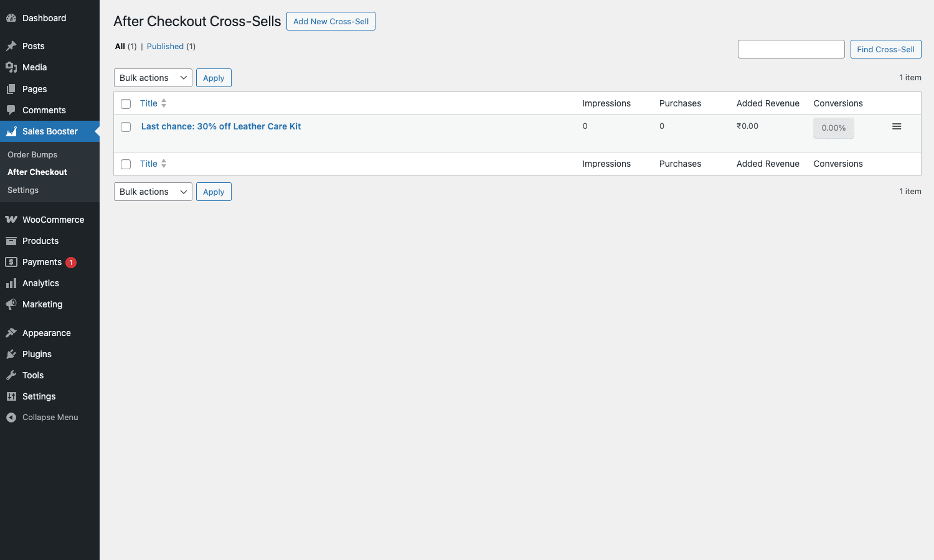Click the top 1 item count
934x560 pixels.
[910, 78]
